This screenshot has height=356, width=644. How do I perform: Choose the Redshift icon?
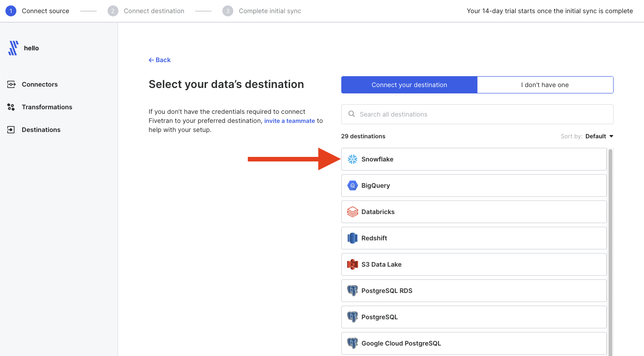[x=353, y=238]
